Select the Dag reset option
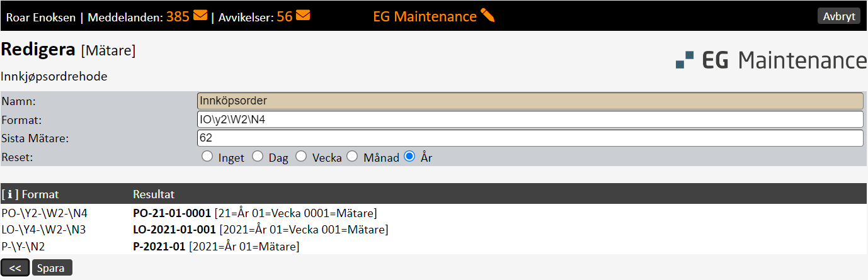This screenshot has height=280, width=868. (257, 157)
